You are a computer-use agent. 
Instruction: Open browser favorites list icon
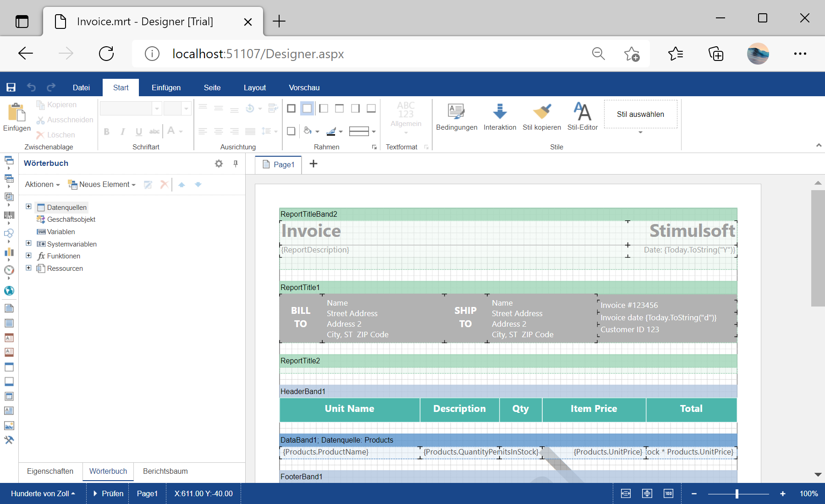point(675,54)
